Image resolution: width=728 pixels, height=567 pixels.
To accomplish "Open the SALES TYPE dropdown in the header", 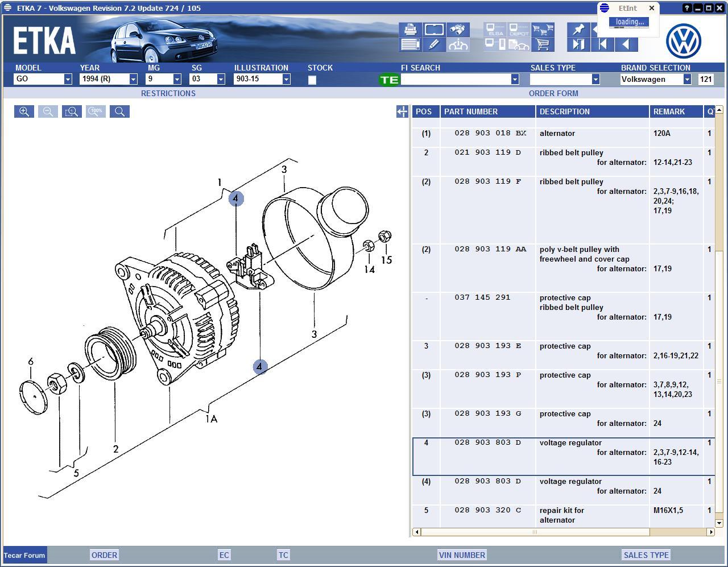I will 595,80.
